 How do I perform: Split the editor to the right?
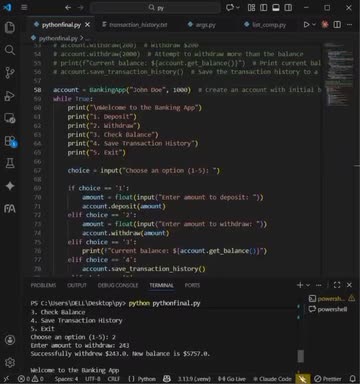click(337, 25)
